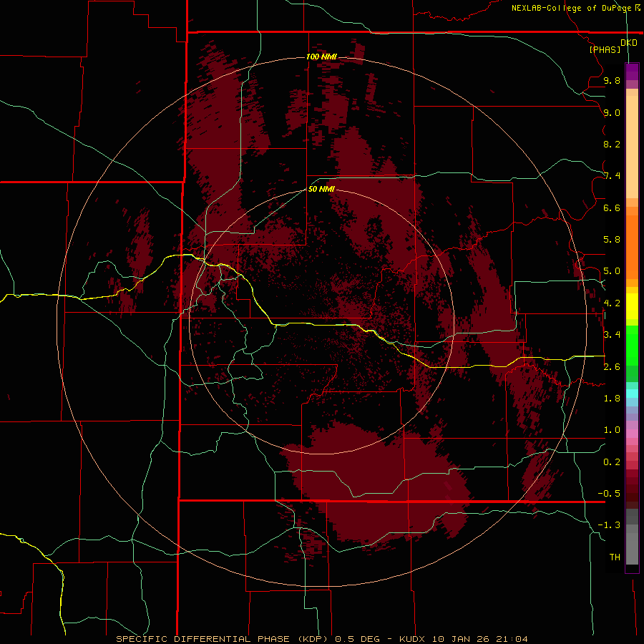Click the 5.0 color scale value
The width and height of the screenshot is (644, 644).
click(x=612, y=271)
